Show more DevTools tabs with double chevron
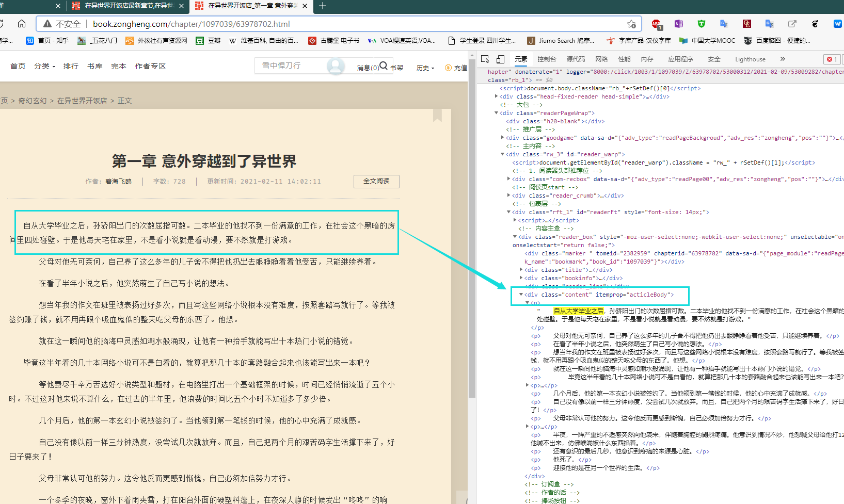844x504 pixels. pos(783,59)
